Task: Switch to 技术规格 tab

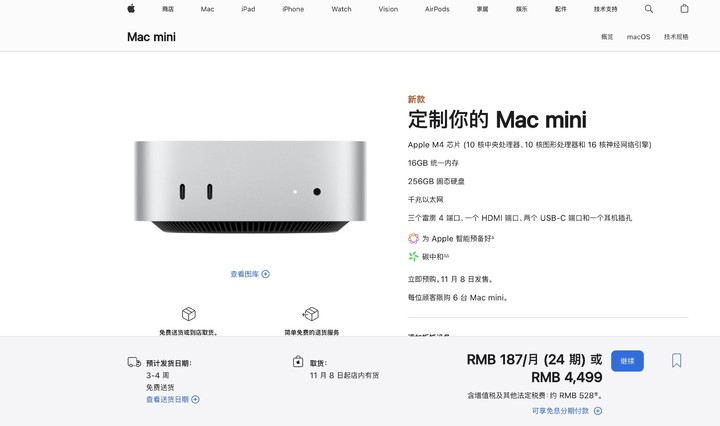Action: 676,37
